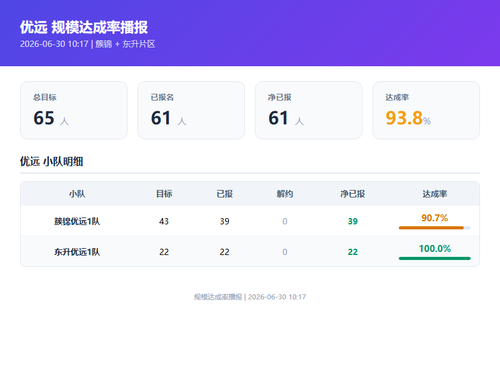This screenshot has height=375, width=500.
Task: Click the 达成率 table column header
Action: 435,194
